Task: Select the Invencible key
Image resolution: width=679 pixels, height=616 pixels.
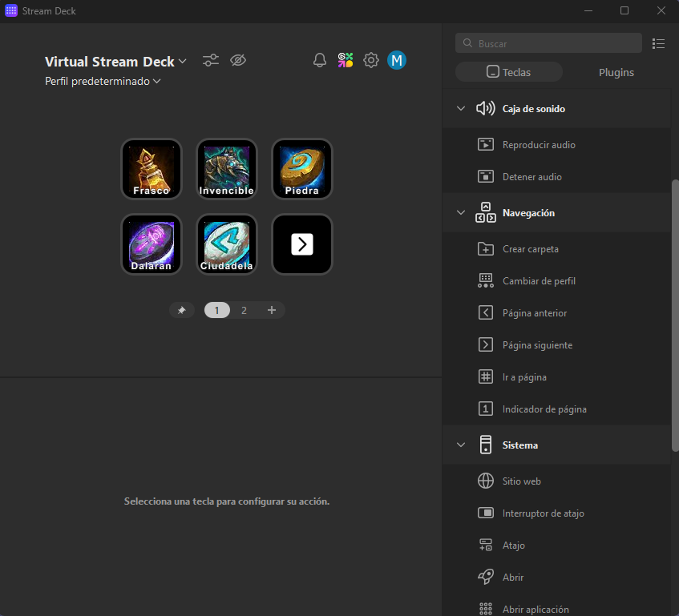Action: point(227,169)
